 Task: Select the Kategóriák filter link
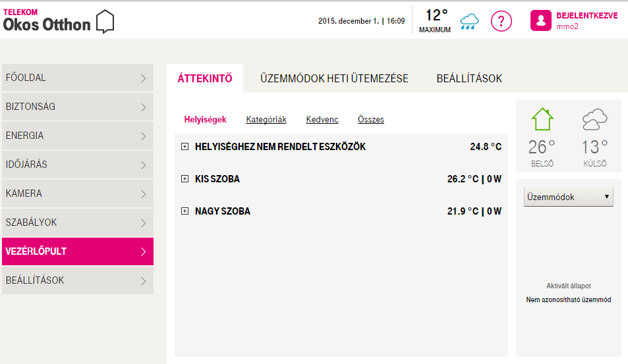pyautogui.click(x=266, y=120)
